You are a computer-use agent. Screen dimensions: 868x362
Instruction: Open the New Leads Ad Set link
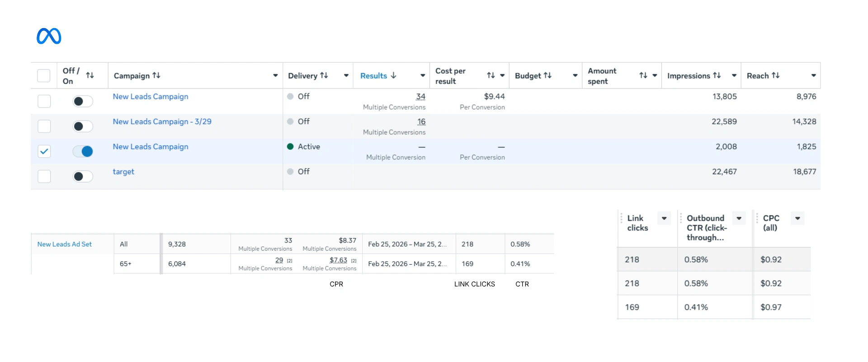pyautogui.click(x=64, y=244)
